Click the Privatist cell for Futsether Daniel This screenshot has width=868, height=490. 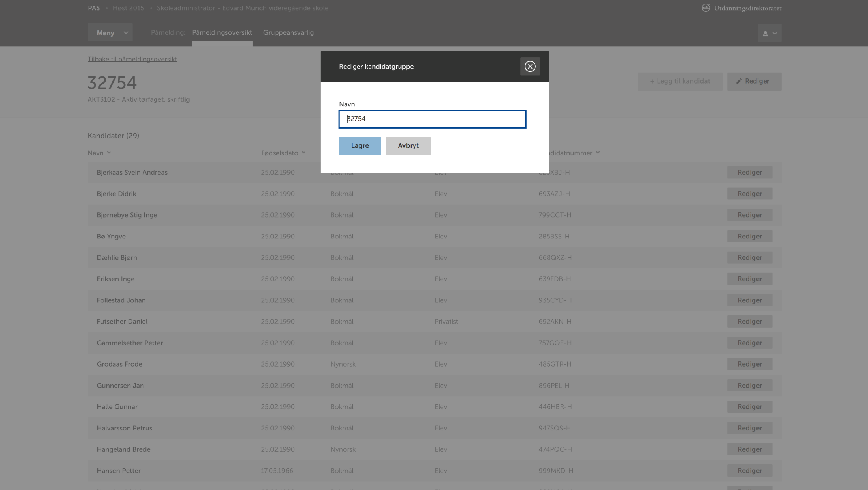tap(446, 322)
